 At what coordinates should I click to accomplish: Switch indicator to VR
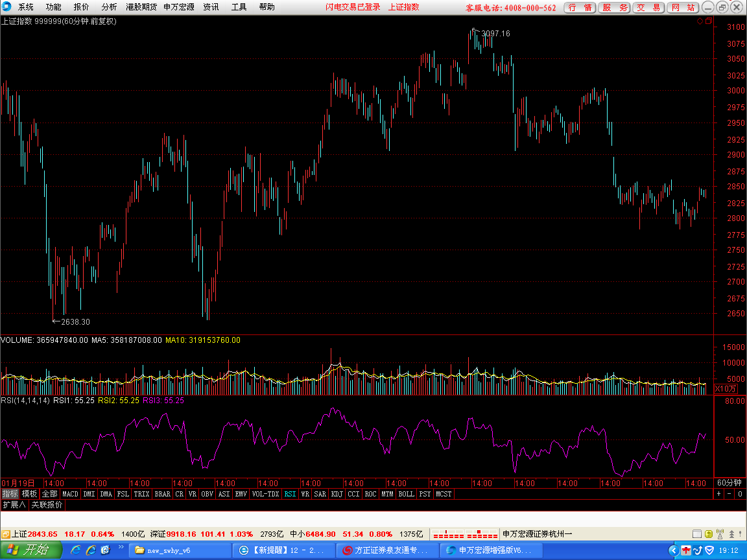[x=193, y=494]
